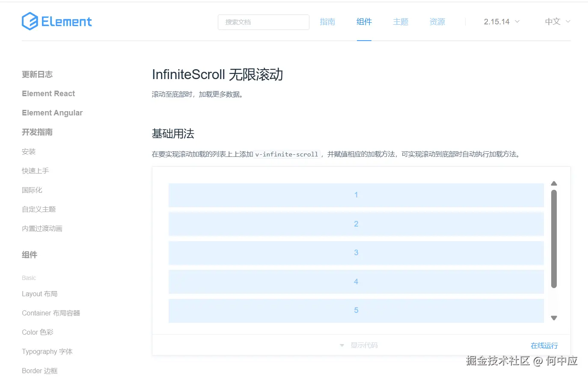This screenshot has height=377, width=588.
Task: Click list item 3 in the infinite scroll demo
Action: click(x=356, y=253)
